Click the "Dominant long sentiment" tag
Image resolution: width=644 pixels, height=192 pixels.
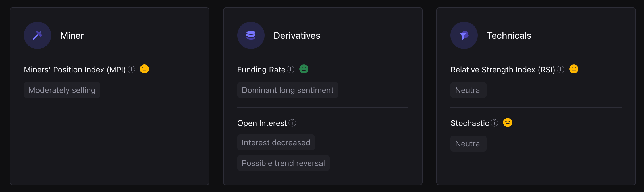click(x=288, y=90)
